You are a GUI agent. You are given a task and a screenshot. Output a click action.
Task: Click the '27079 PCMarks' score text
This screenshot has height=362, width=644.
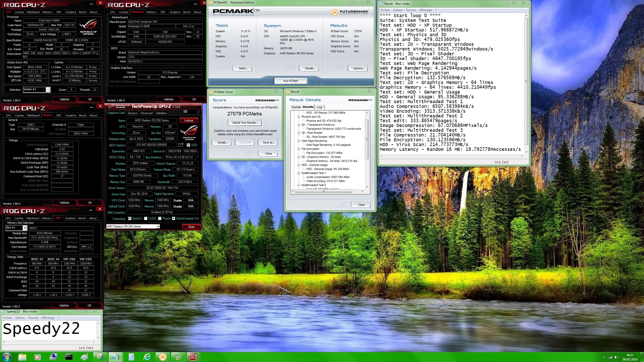pyautogui.click(x=245, y=114)
